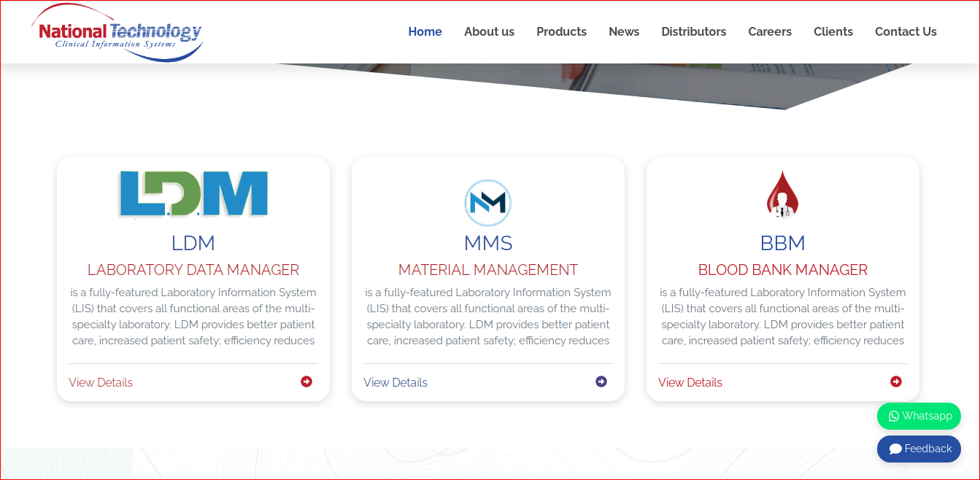Select the LDM card title
Image resolution: width=980 pixels, height=480 pixels.
193,243
